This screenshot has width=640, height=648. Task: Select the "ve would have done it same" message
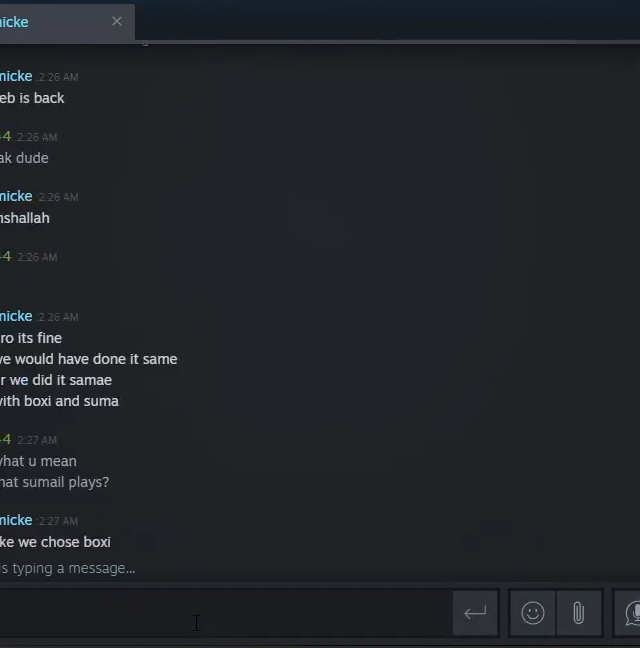tap(88, 359)
